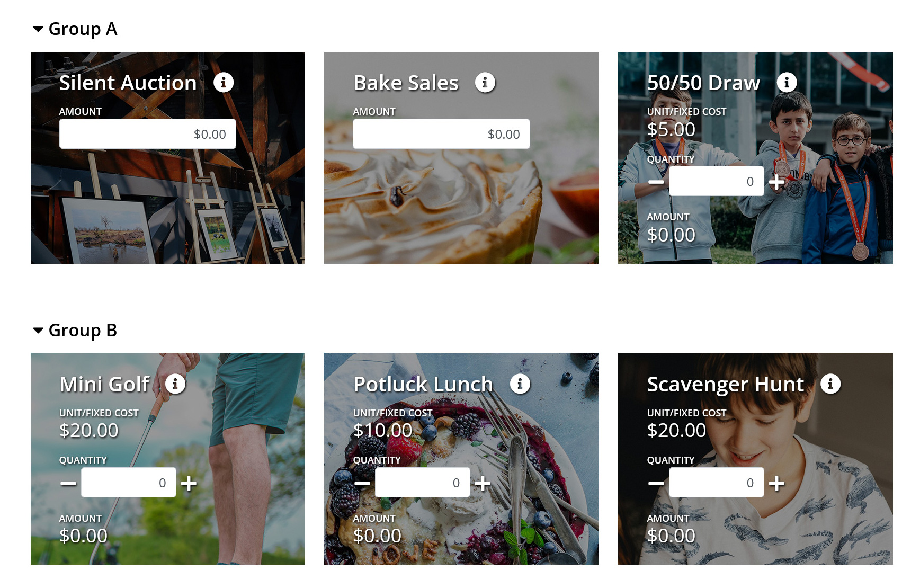Decrease Scavenger Hunt quantity with minus
Image resolution: width=911 pixels, height=588 pixels.
[x=656, y=483]
